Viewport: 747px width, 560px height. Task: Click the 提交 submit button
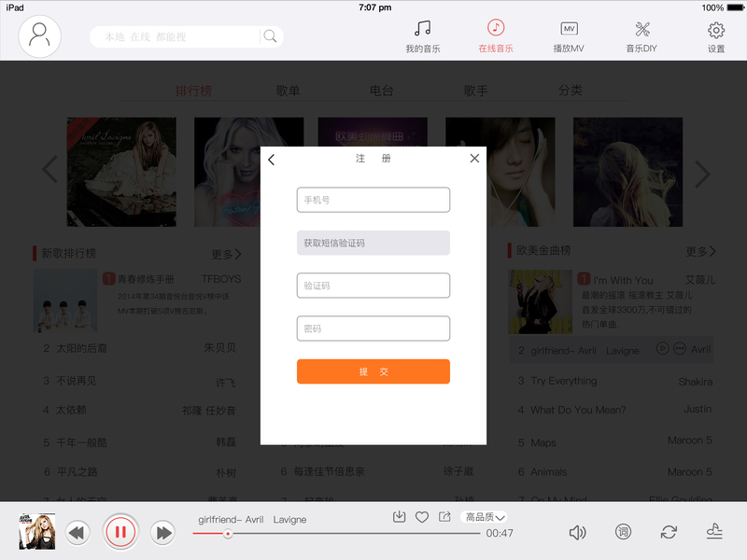[x=373, y=371]
